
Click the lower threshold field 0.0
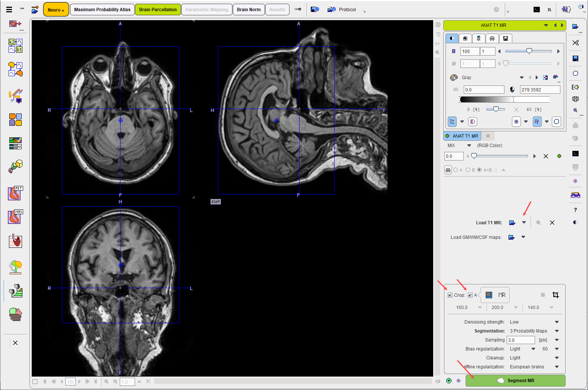pos(484,90)
